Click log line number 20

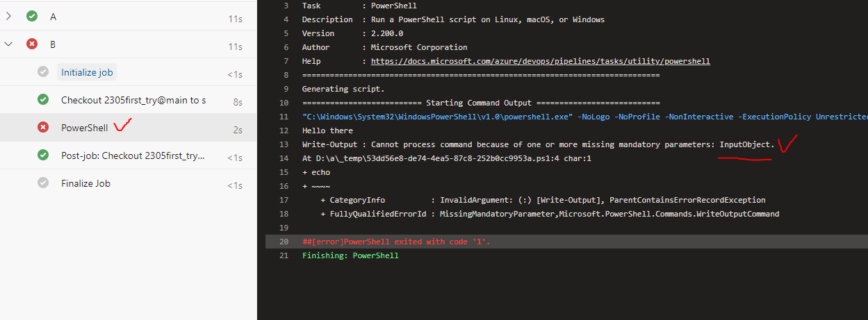284,242
